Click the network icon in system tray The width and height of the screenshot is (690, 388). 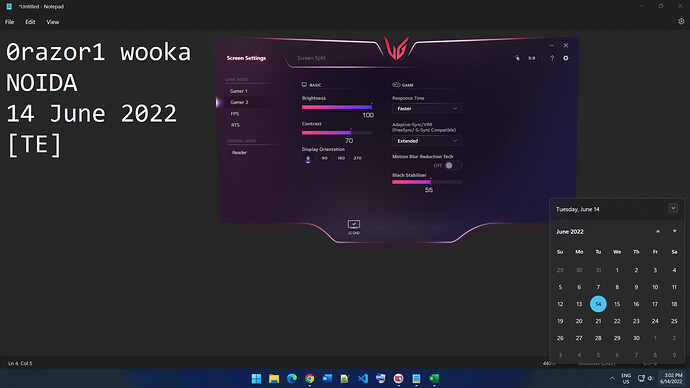click(641, 378)
